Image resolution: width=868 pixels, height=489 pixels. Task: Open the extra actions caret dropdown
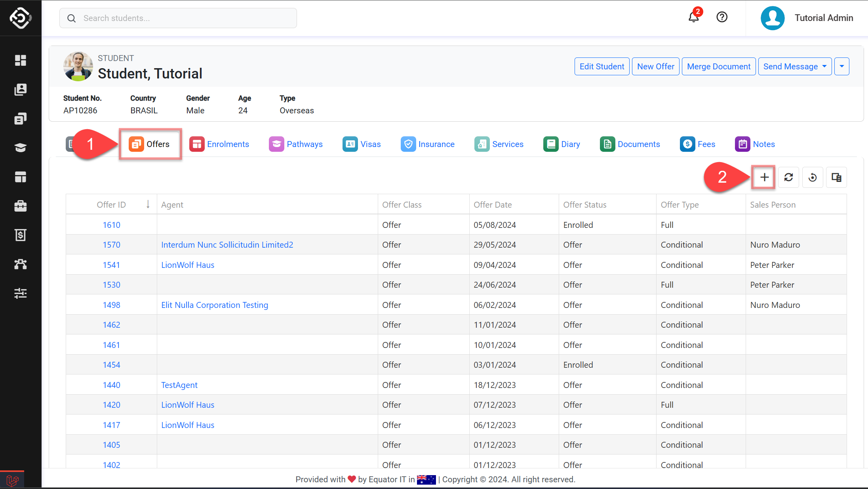click(842, 67)
